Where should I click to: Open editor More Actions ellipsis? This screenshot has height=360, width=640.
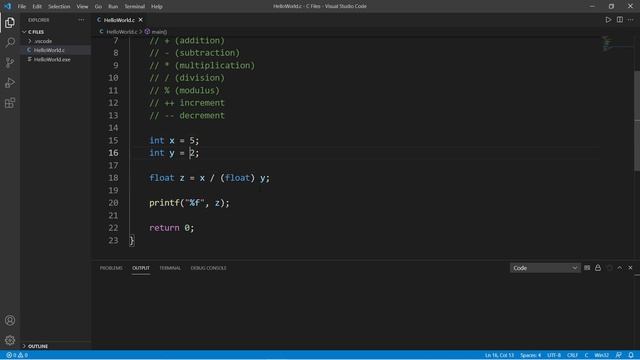[631, 20]
